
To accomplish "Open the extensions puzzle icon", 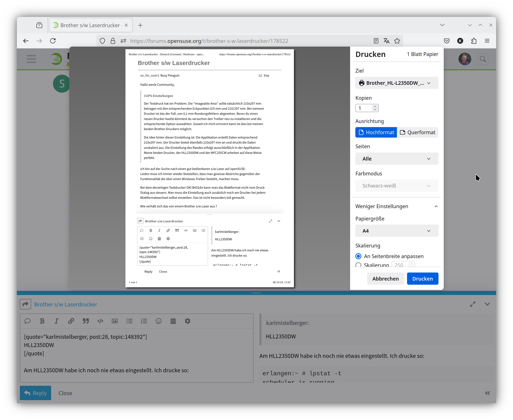I will point(474,41).
